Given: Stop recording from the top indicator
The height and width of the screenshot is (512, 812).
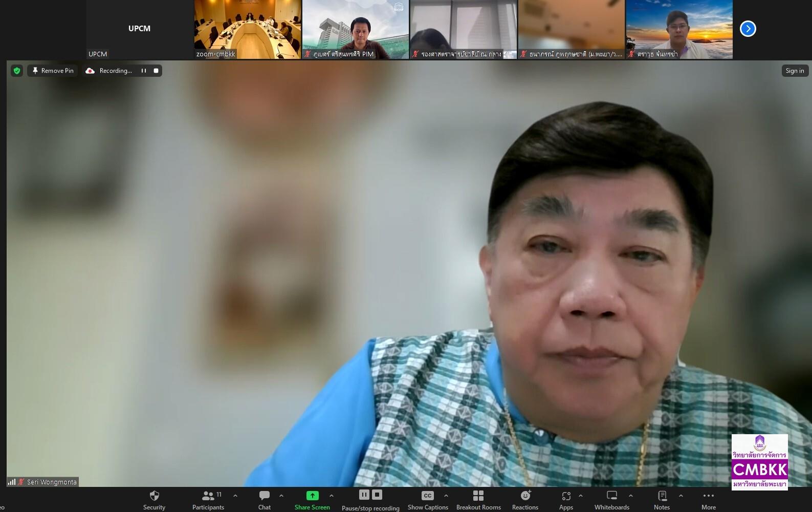Looking at the screenshot, I should (x=156, y=71).
